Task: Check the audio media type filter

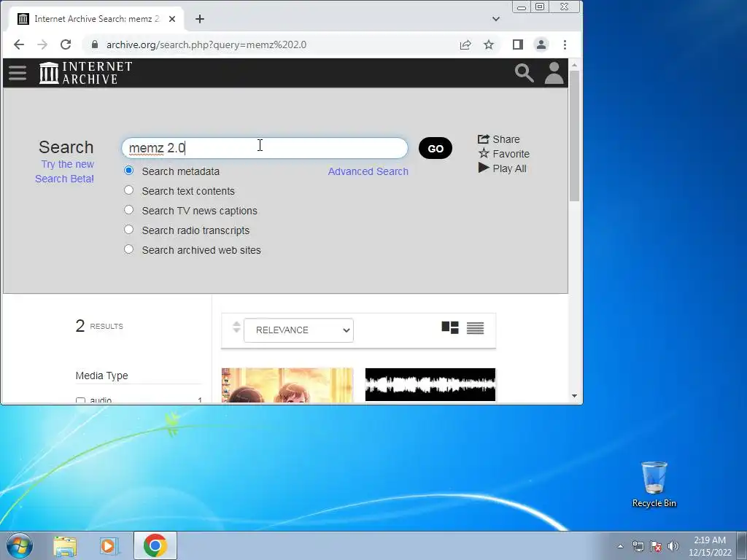Action: tap(80, 400)
